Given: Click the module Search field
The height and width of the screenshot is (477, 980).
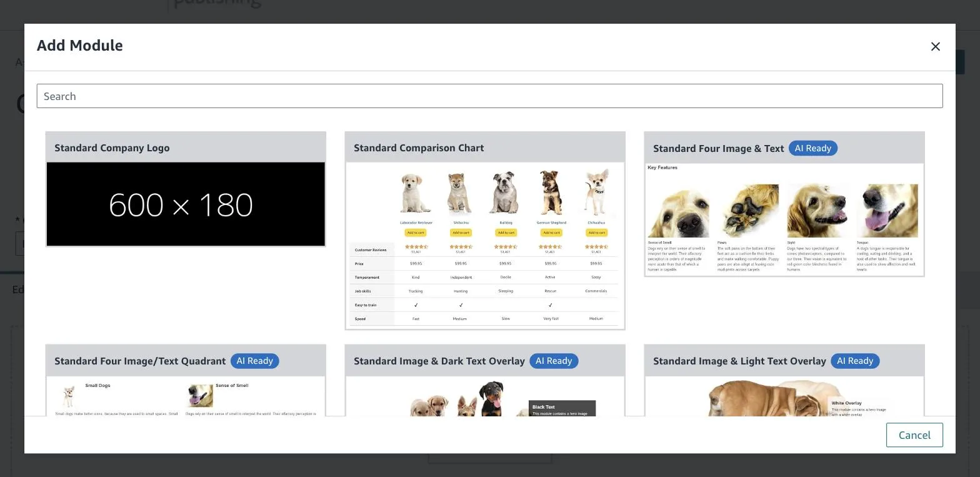Looking at the screenshot, I should [x=489, y=96].
